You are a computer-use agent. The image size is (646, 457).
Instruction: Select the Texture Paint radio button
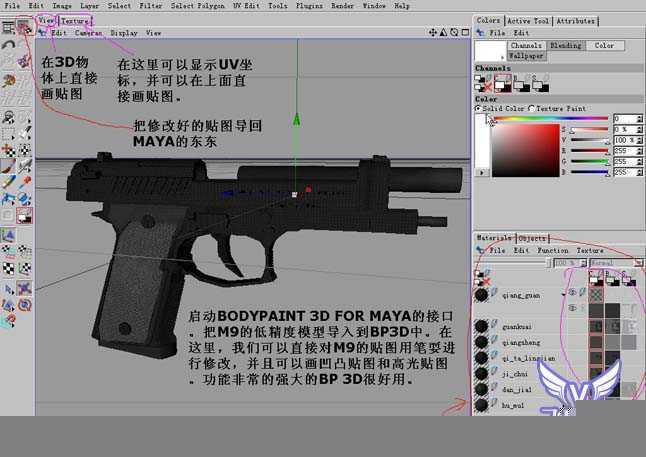[x=531, y=108]
